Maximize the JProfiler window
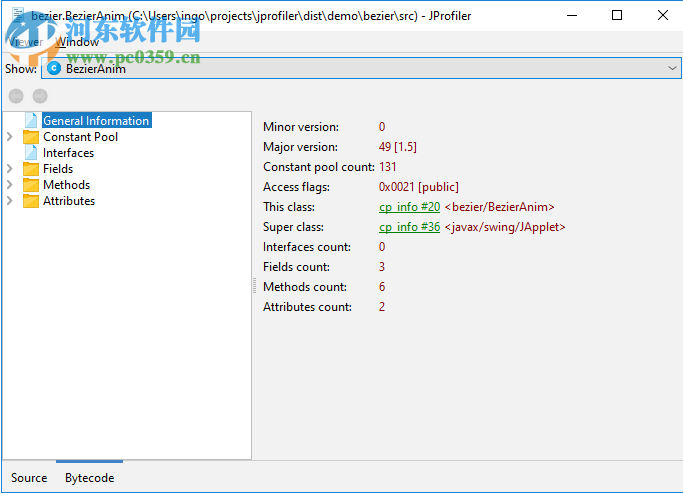Screen dimensions: 683x495 tap(617, 15)
